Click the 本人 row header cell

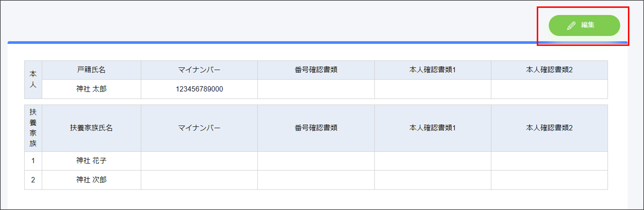[x=33, y=80]
